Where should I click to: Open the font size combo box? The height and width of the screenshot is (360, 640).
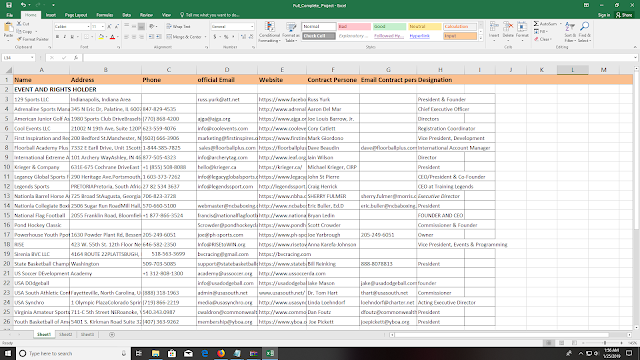coord(98,27)
